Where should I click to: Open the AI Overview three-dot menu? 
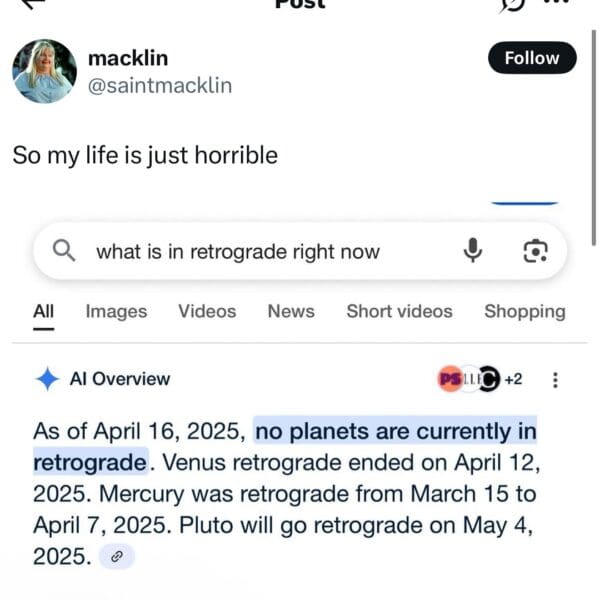pyautogui.click(x=556, y=380)
